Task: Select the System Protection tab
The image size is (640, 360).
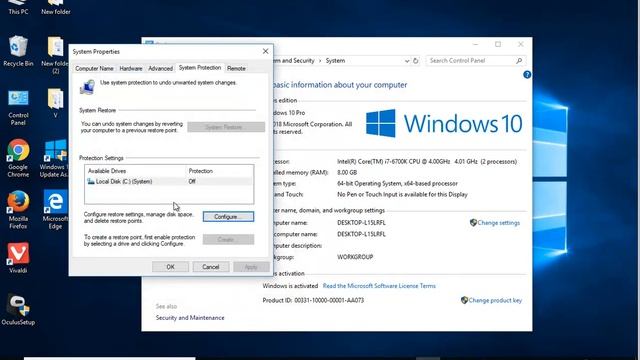Action: 200,68
